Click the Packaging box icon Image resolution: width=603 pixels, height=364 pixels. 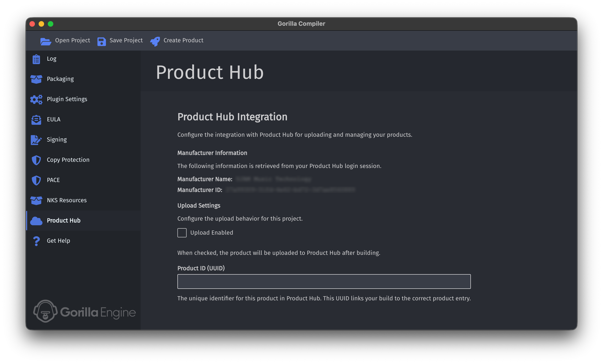pyautogui.click(x=36, y=79)
